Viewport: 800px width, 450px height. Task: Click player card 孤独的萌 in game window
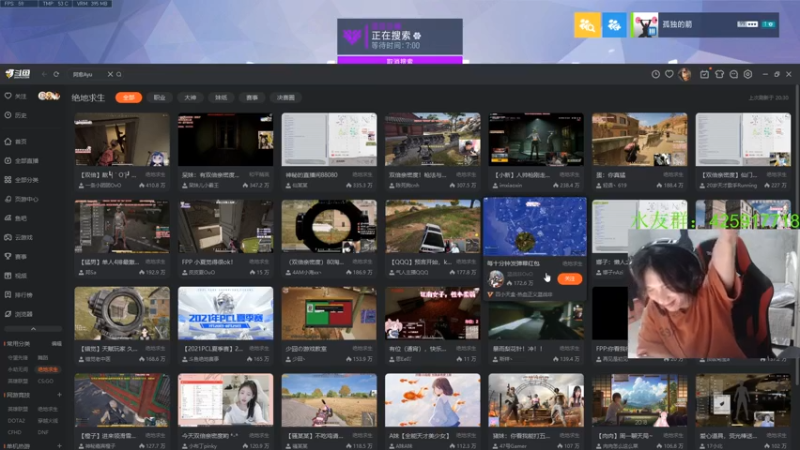tap(705, 24)
